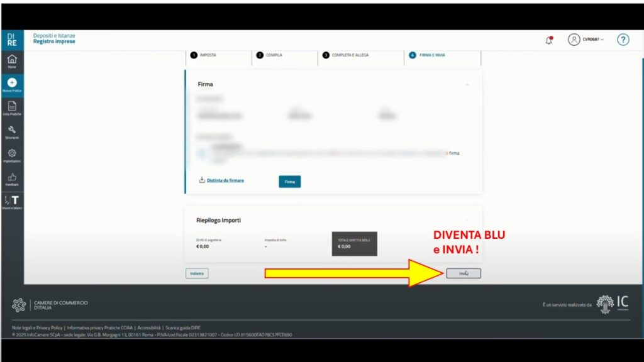Click the user avatar icon
This screenshot has height=362, width=644.
click(x=574, y=40)
